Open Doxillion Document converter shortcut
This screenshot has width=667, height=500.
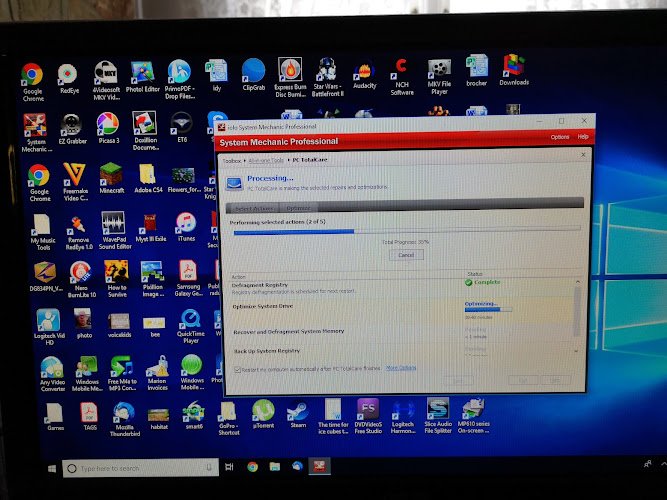[x=145, y=131]
